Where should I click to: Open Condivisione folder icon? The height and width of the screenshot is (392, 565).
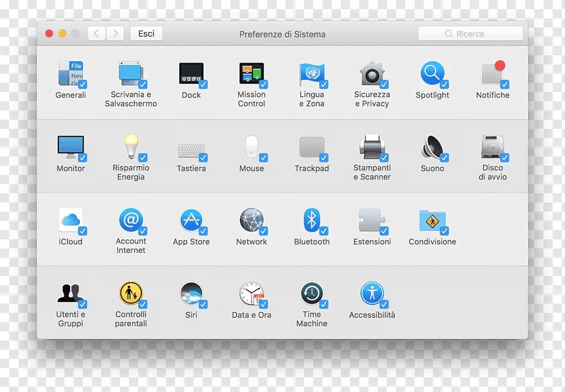click(x=432, y=221)
